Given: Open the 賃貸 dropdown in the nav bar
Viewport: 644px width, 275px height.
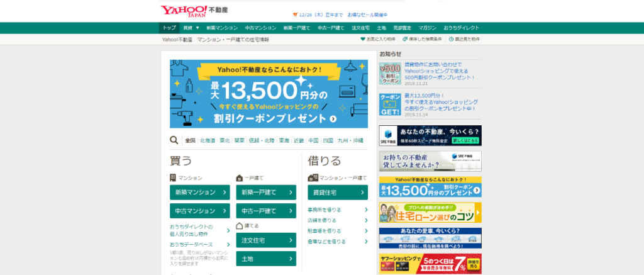Looking at the screenshot, I should [191, 28].
